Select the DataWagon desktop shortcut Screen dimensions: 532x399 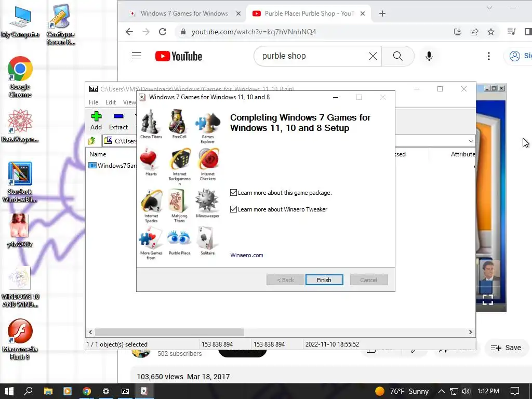(20, 126)
